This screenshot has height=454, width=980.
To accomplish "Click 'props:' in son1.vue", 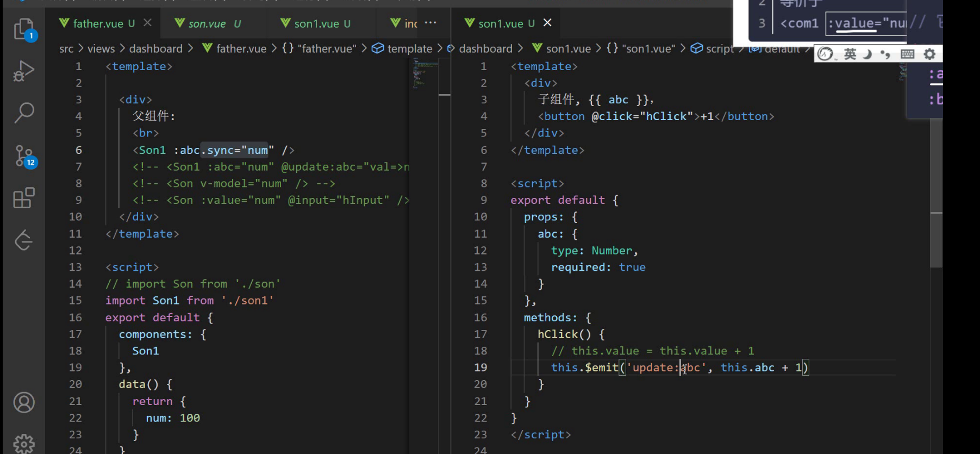I will click(x=544, y=217).
